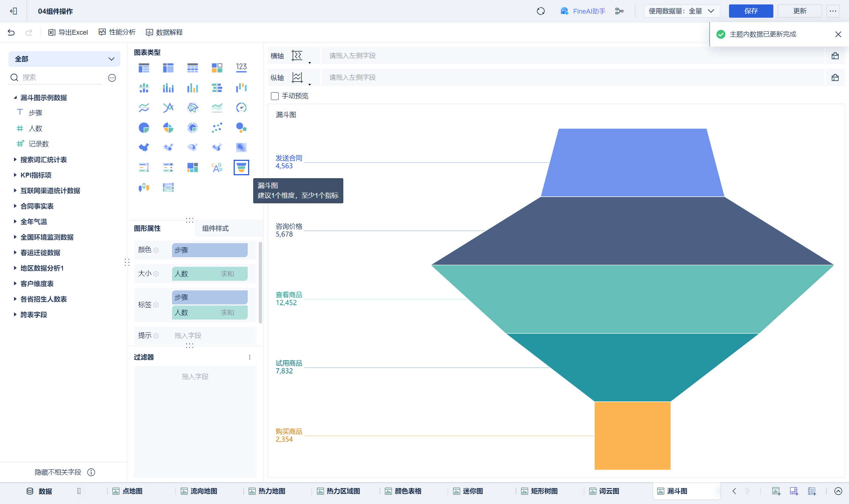Click the blue 保存 button
This screenshot has width=849, height=504.
750,11
